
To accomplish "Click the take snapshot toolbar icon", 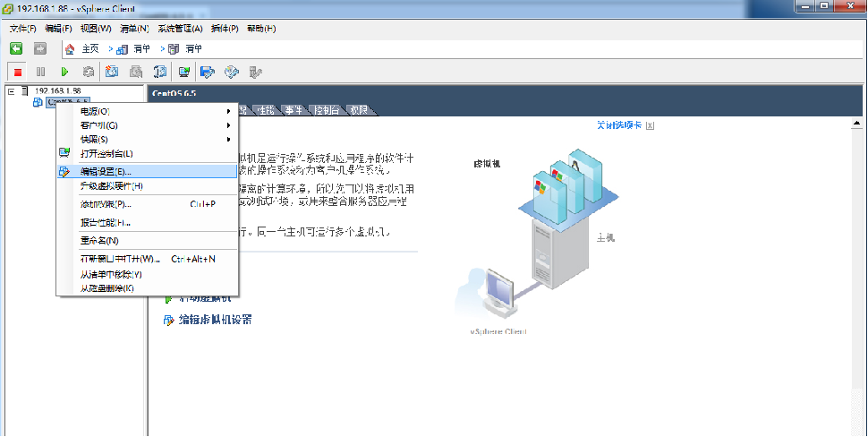I will pos(112,72).
